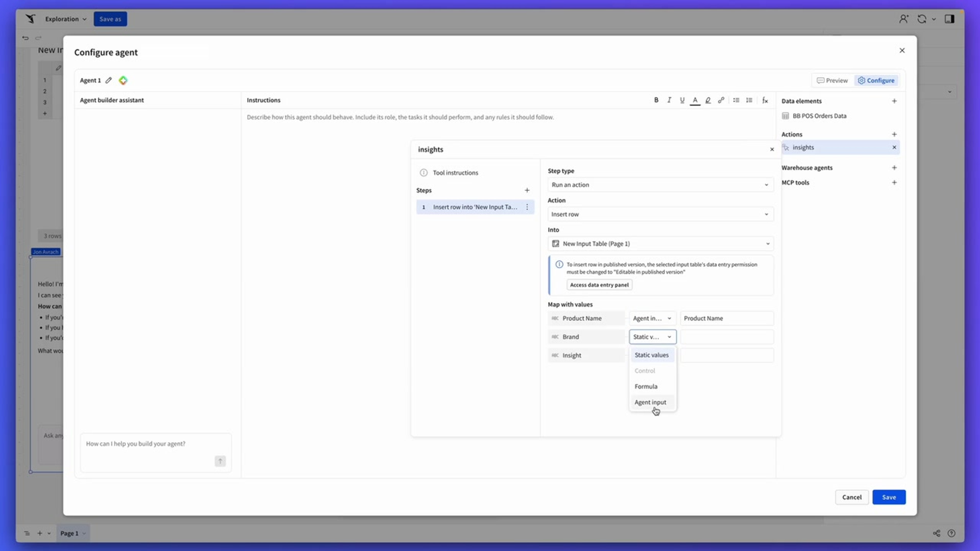Open add-page options chevron at bottom

49,533
